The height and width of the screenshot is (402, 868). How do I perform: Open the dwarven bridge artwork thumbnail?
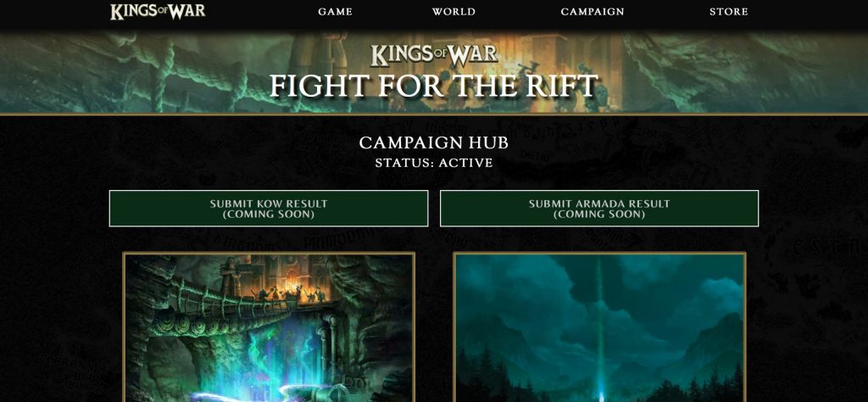pyautogui.click(x=269, y=327)
